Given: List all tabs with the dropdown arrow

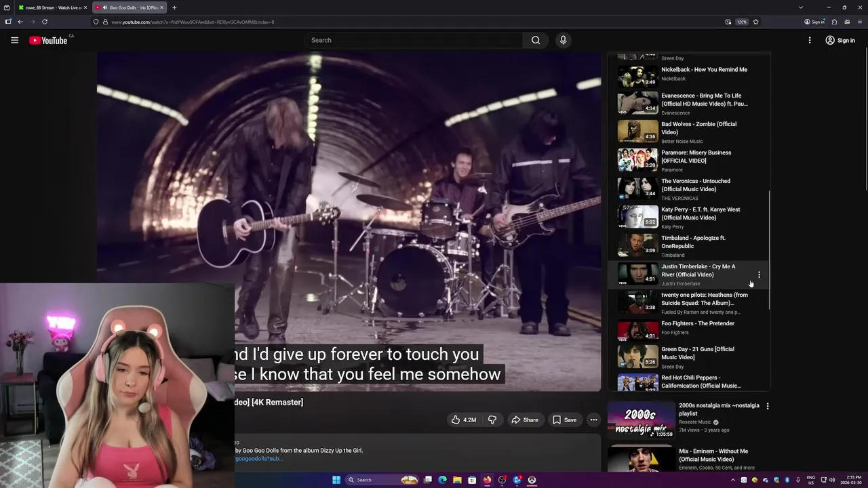Looking at the screenshot, I should (801, 7).
